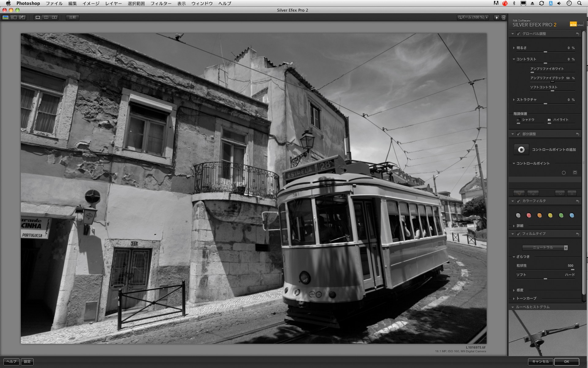Open the フィルター menu
The height and width of the screenshot is (368, 588).
pos(161,3)
